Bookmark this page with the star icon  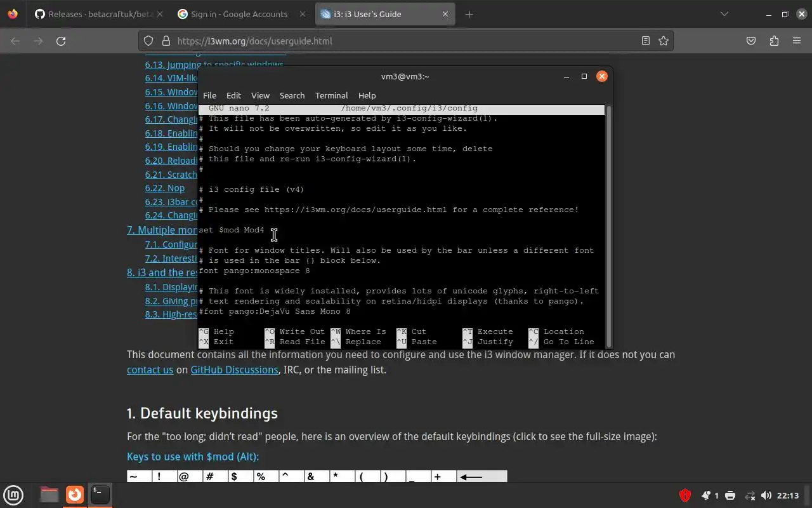pos(664,41)
